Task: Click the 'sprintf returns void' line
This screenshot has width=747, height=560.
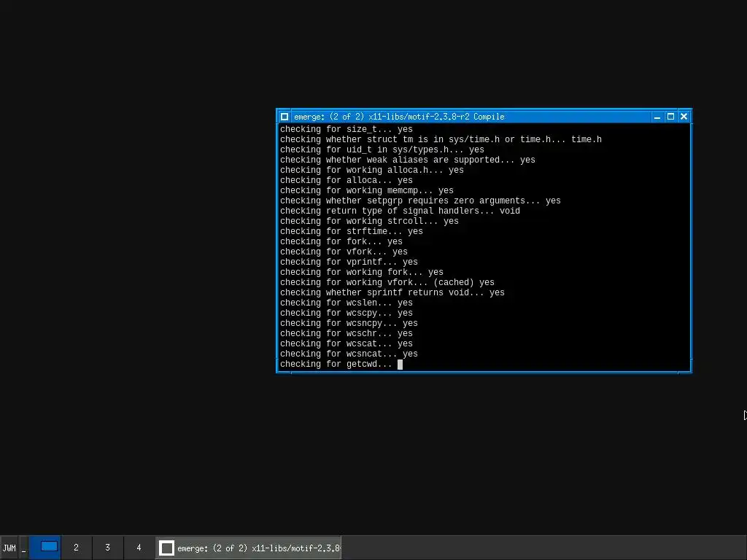Action: pyautogui.click(x=392, y=293)
